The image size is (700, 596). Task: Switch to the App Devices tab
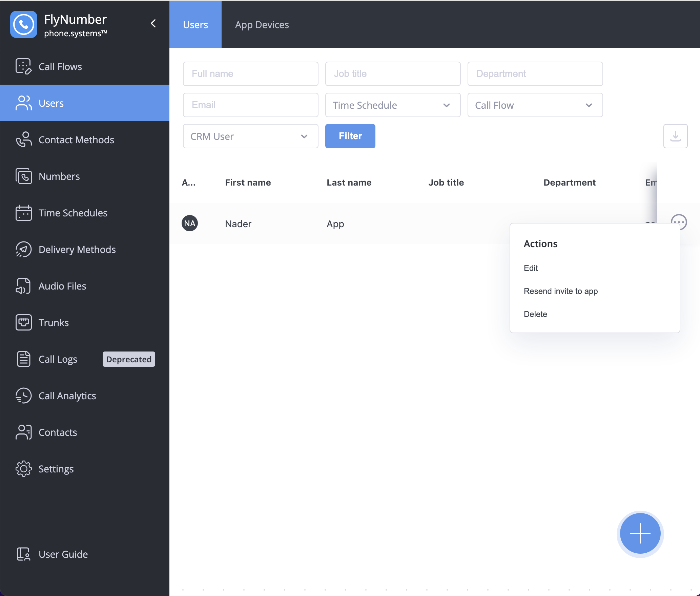click(262, 24)
